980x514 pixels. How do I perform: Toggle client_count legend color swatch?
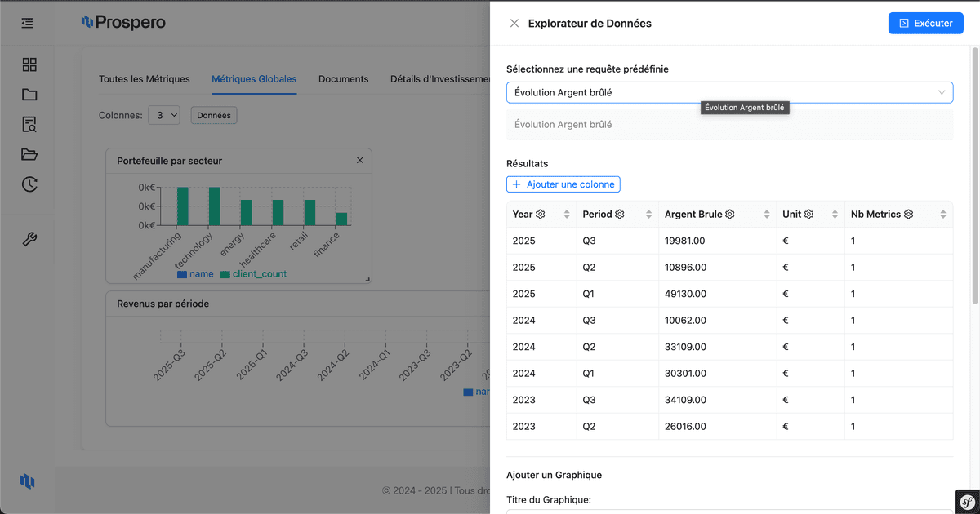225,275
